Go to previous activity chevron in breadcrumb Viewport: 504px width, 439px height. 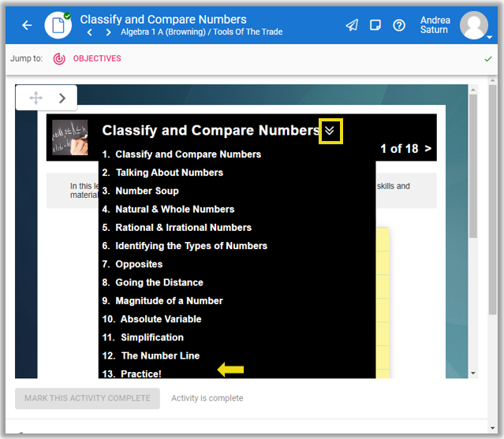pos(90,33)
